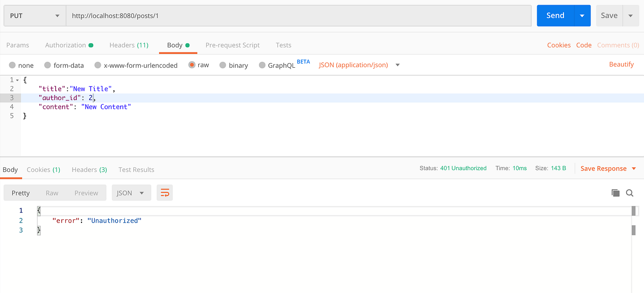Switch response view to Raw

pyautogui.click(x=52, y=193)
